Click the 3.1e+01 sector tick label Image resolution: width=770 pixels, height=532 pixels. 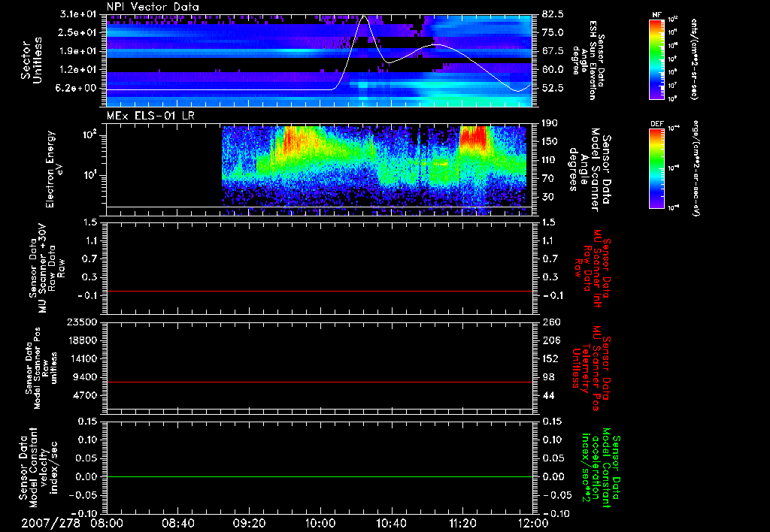pyautogui.click(x=80, y=14)
